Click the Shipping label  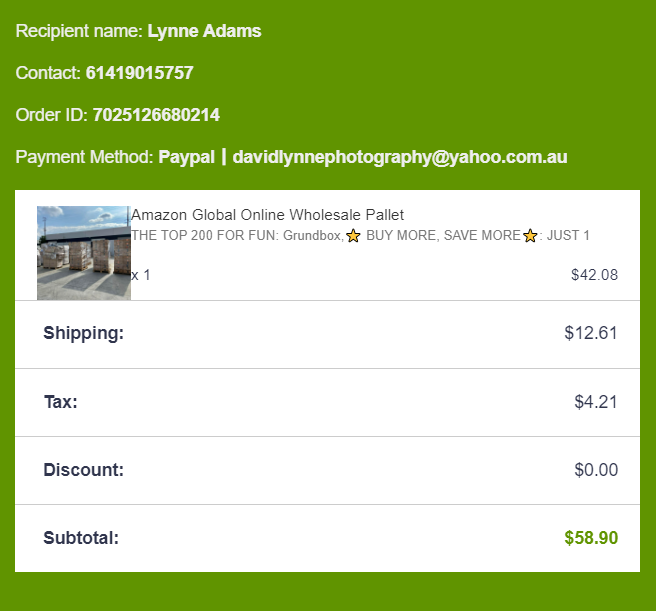click(83, 333)
